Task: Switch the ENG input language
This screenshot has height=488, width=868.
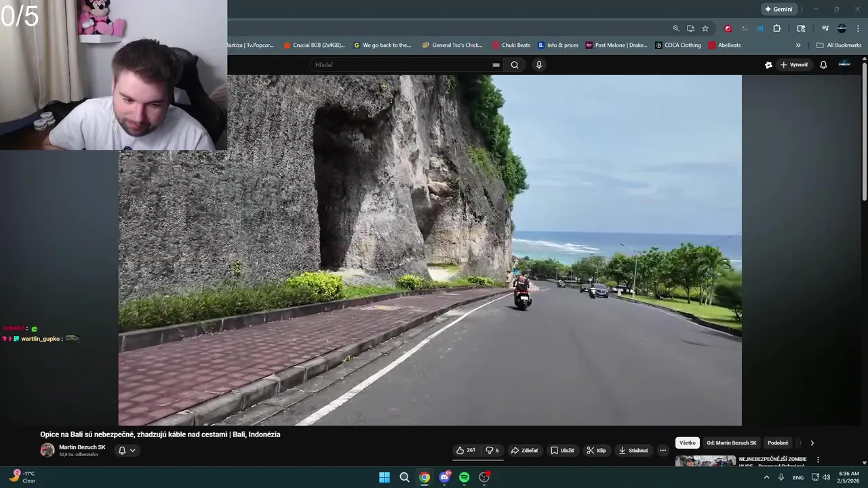Action: click(x=798, y=477)
